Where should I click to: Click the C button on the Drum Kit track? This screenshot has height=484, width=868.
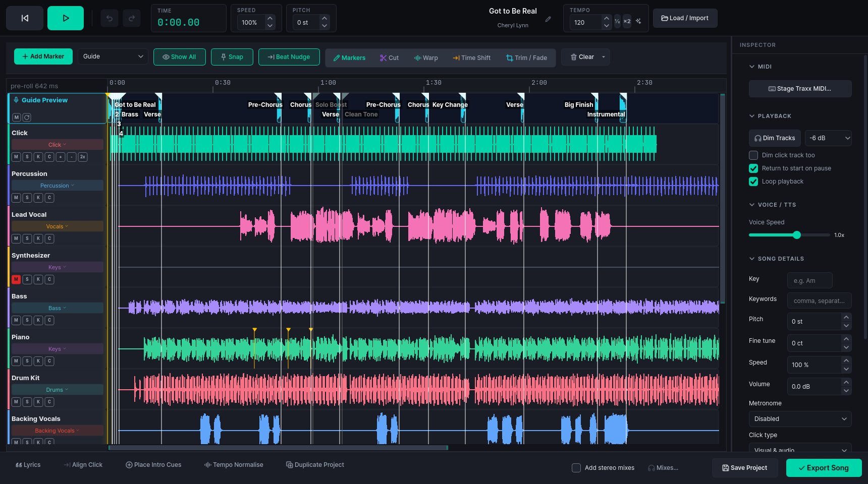[49, 402]
